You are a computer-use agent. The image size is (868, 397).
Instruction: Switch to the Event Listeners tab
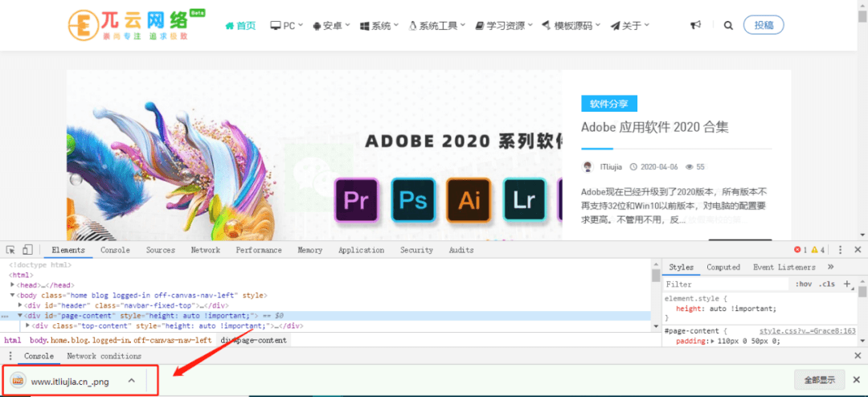pyautogui.click(x=784, y=267)
